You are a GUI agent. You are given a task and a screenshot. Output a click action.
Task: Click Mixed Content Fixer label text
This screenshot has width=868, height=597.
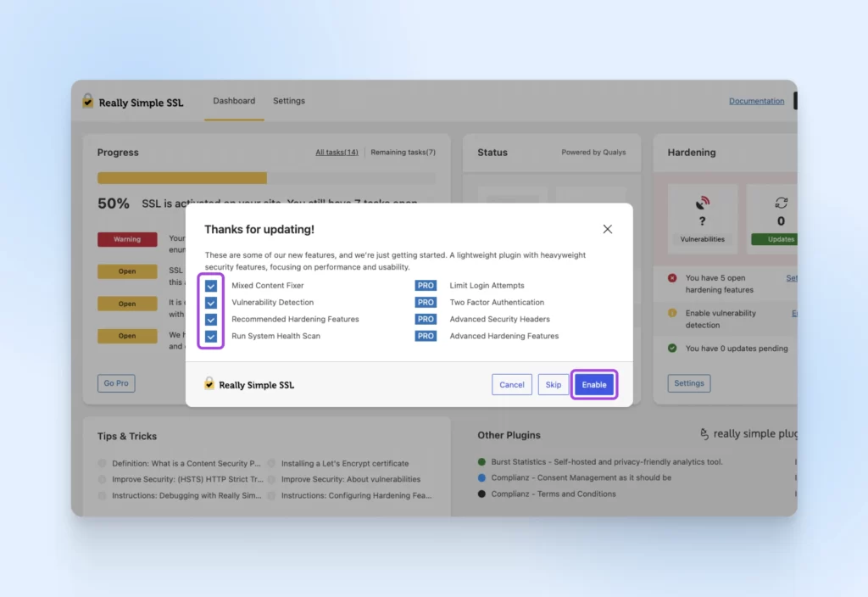tap(267, 286)
